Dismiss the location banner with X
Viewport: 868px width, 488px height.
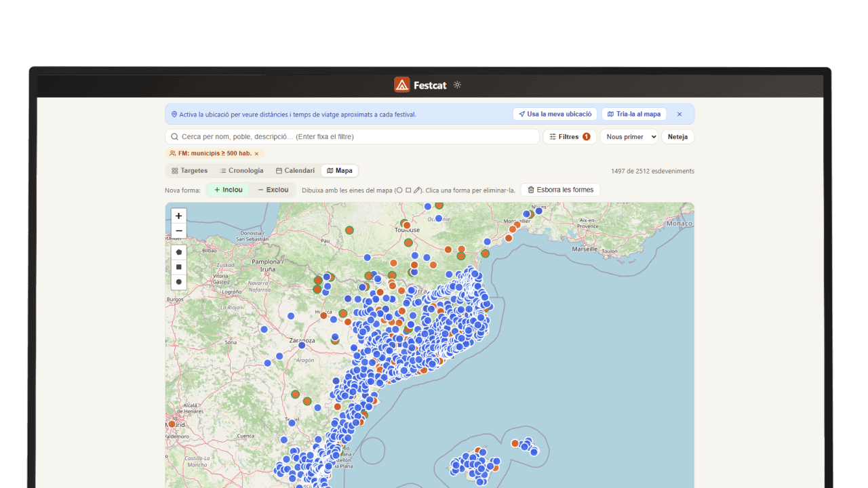(x=679, y=115)
